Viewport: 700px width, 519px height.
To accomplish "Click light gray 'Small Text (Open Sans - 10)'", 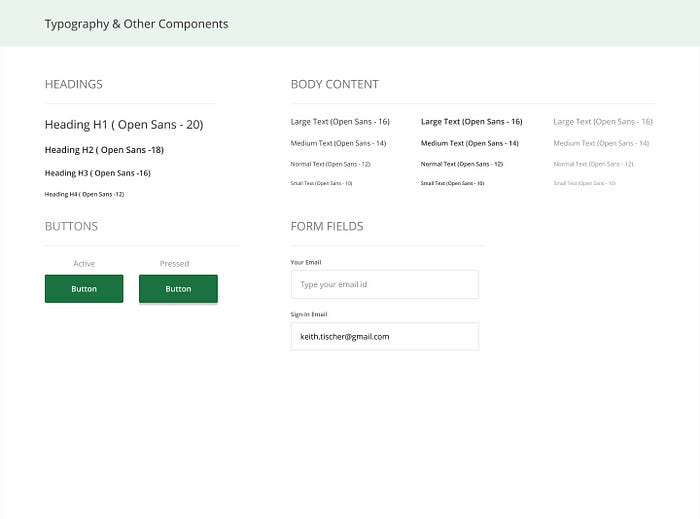I will coord(584,183).
